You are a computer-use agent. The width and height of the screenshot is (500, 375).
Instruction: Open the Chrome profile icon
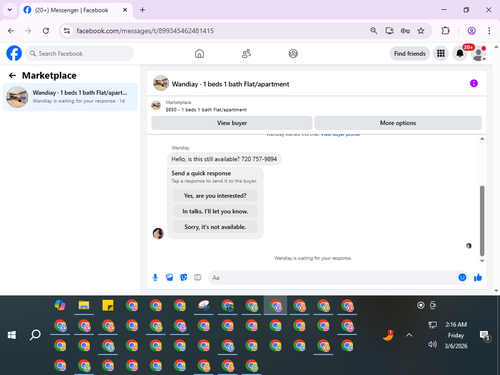471,31
